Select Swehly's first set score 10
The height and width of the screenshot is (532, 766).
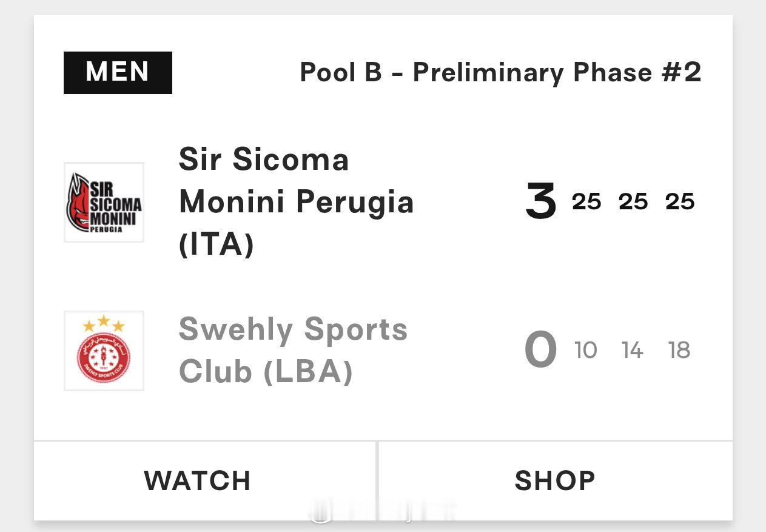coord(586,350)
